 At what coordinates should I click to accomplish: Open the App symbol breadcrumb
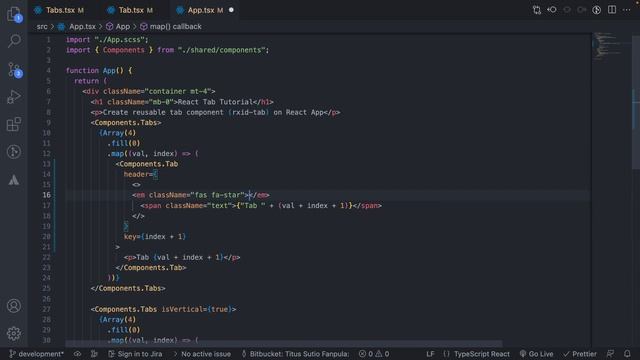pyautogui.click(x=118, y=27)
